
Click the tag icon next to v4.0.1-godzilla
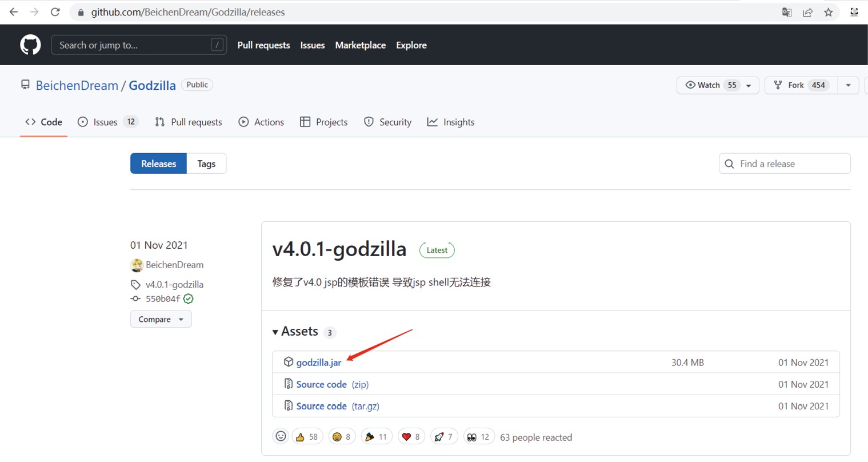coord(135,285)
